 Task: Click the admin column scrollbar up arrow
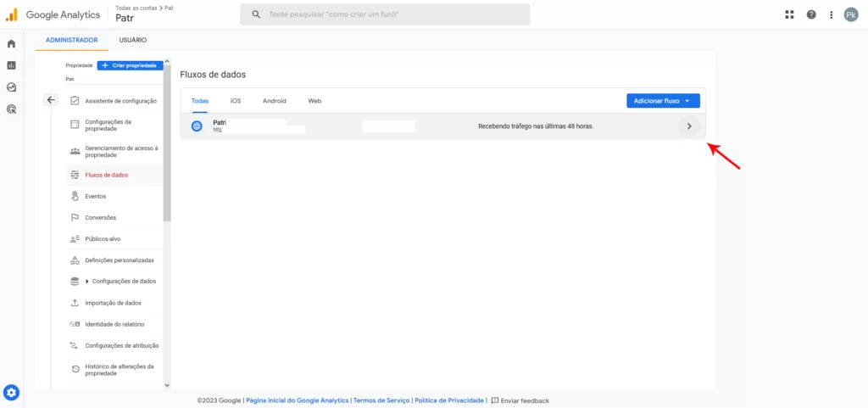pos(167,60)
